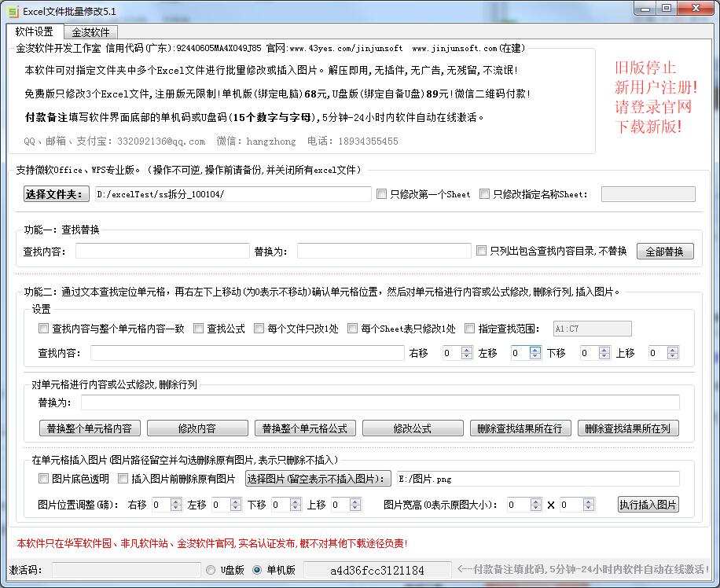
Task: Maximize the Excel文件批量修改 window
Action: pyautogui.click(x=667, y=9)
